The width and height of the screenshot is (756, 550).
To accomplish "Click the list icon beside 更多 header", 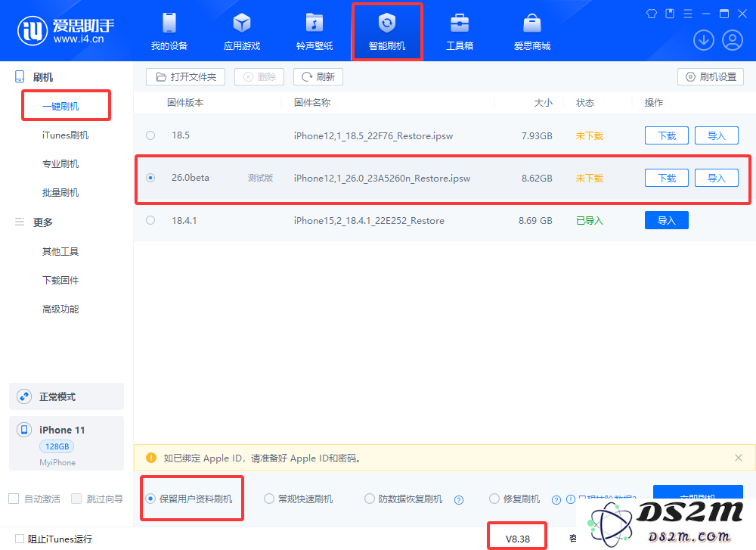I will point(20,222).
